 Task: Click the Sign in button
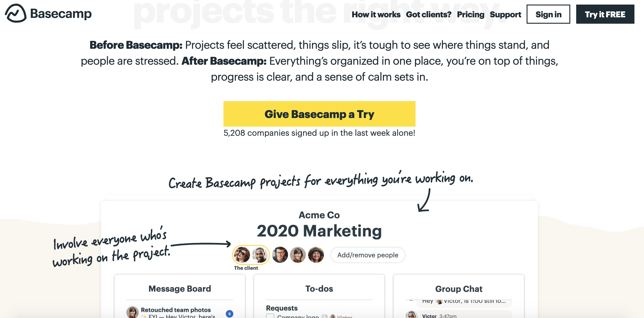[548, 14]
